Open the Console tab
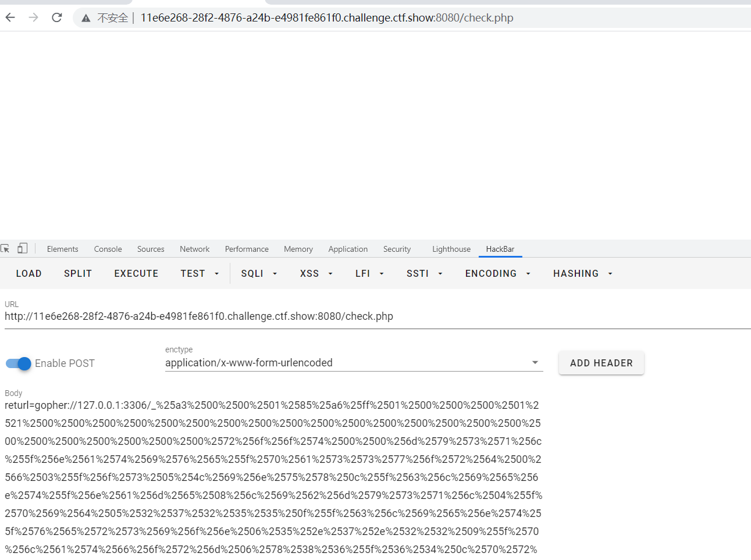 pos(108,249)
